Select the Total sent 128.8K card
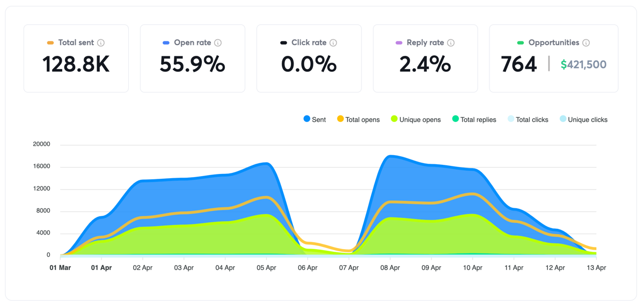 coord(76,59)
